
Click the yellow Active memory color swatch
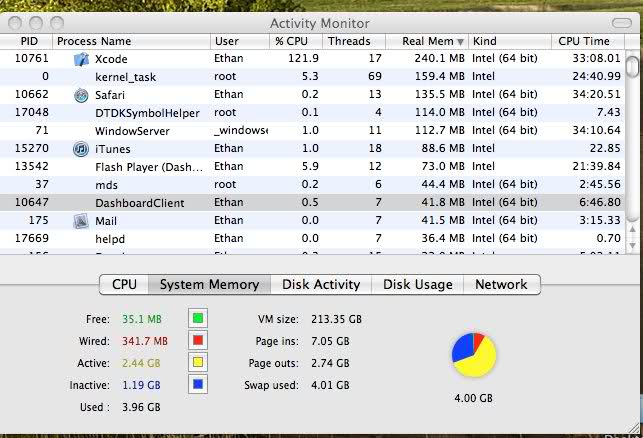pyautogui.click(x=198, y=363)
